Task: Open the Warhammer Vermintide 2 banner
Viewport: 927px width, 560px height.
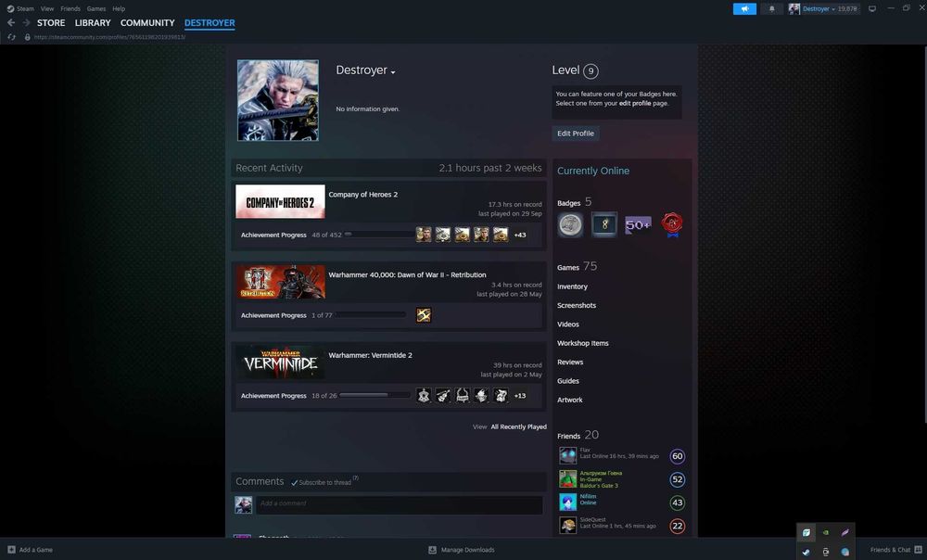Action: click(280, 362)
